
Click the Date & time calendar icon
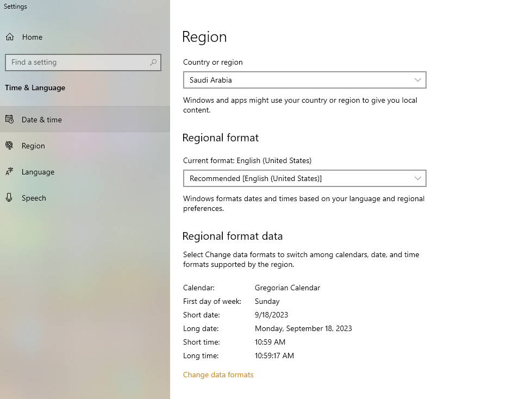tap(9, 119)
